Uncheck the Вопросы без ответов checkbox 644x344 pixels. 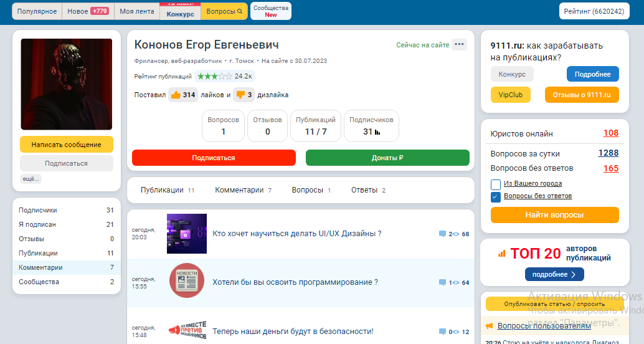[496, 196]
